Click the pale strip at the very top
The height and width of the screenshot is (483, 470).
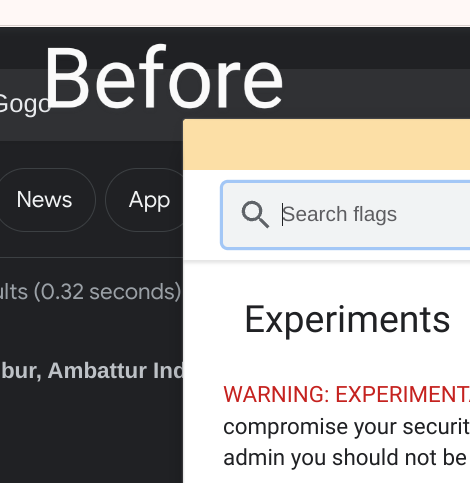point(235,13)
